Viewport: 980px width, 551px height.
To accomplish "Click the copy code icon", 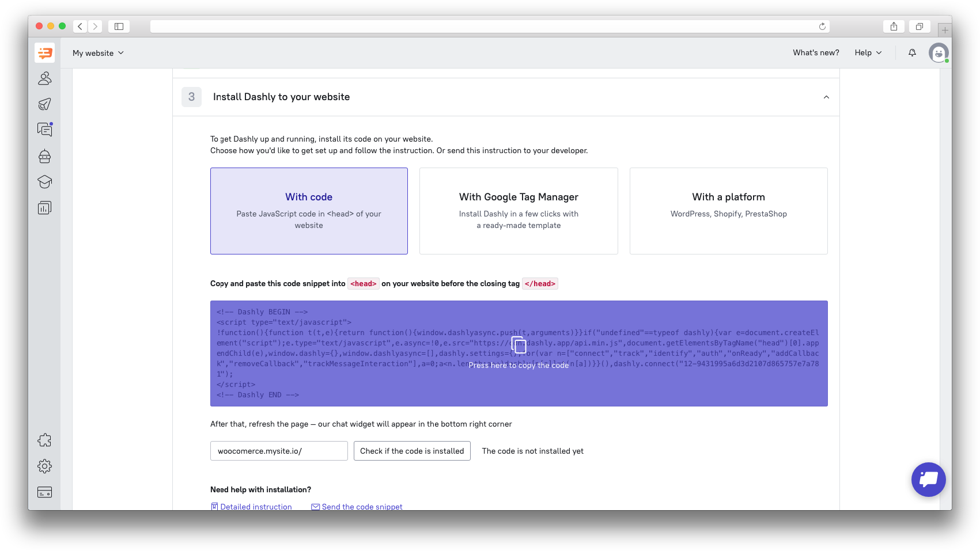I will 519,345.
